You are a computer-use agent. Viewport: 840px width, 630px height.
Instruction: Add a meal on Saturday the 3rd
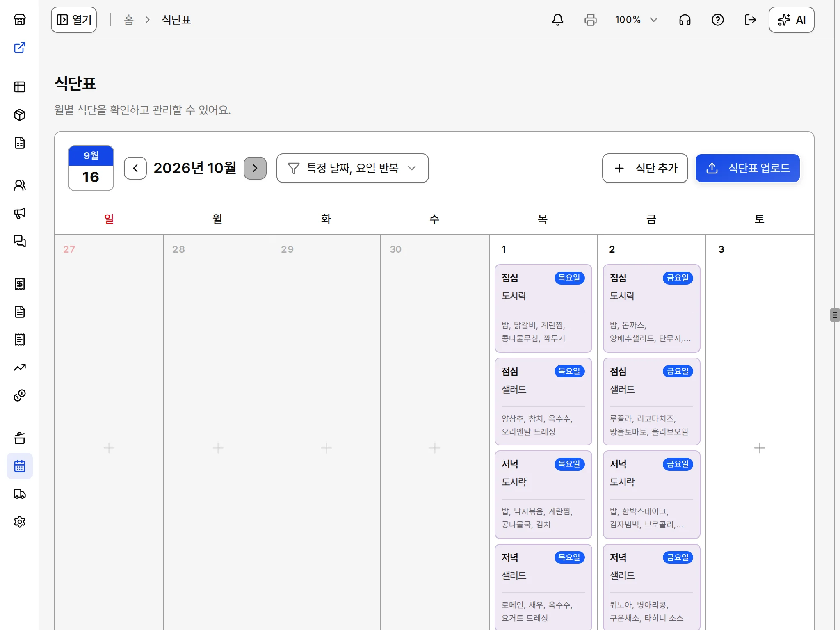[760, 448]
